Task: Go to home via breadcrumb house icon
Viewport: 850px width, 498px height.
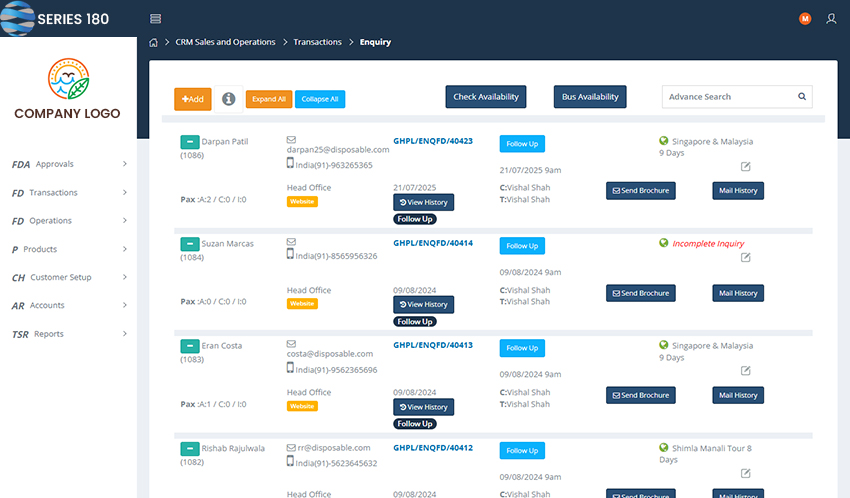Action: click(153, 43)
